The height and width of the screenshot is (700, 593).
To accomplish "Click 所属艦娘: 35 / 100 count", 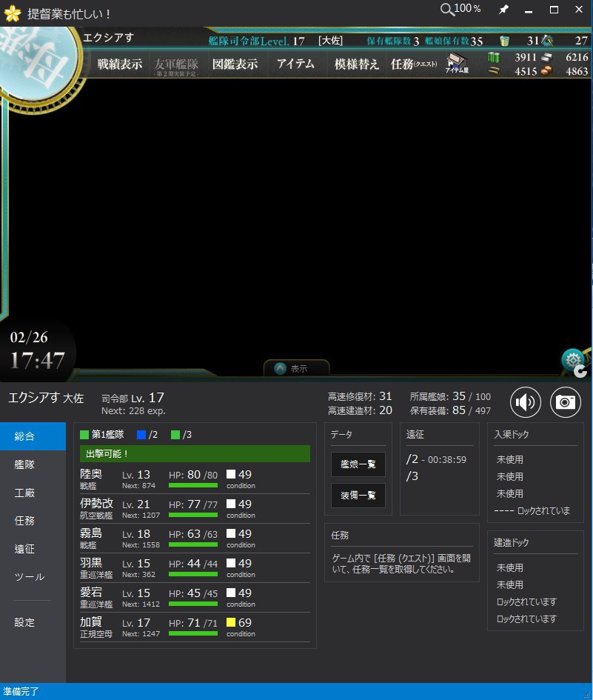I will [x=450, y=396].
